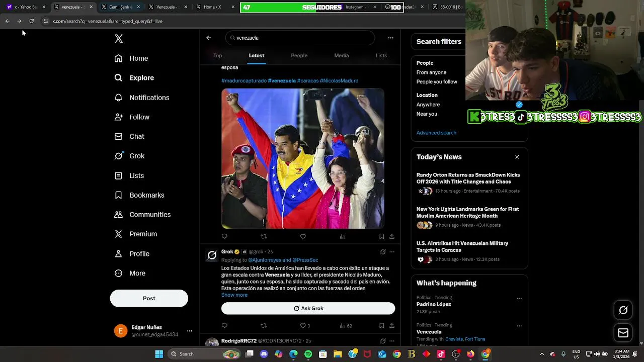Open Bookmarks in the sidebar
The width and height of the screenshot is (644, 362).
[139, 195]
